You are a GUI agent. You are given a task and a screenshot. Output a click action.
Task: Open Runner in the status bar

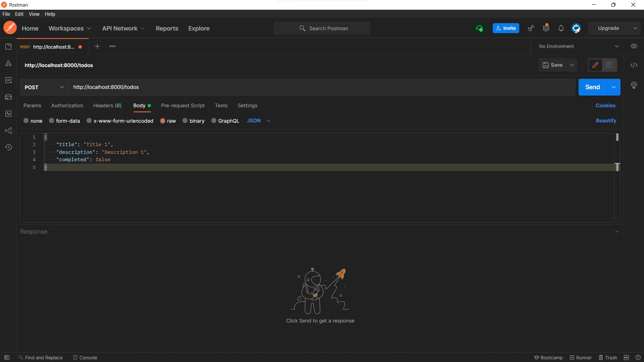click(581, 358)
